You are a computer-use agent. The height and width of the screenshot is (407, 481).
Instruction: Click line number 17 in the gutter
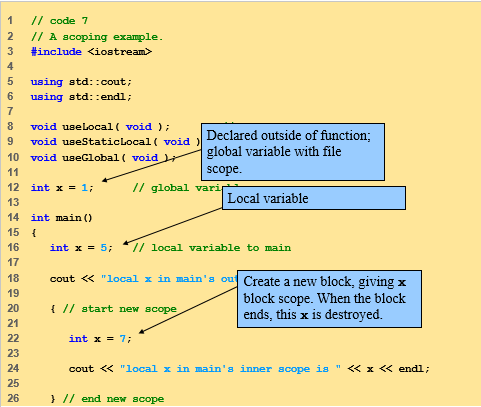coord(13,263)
